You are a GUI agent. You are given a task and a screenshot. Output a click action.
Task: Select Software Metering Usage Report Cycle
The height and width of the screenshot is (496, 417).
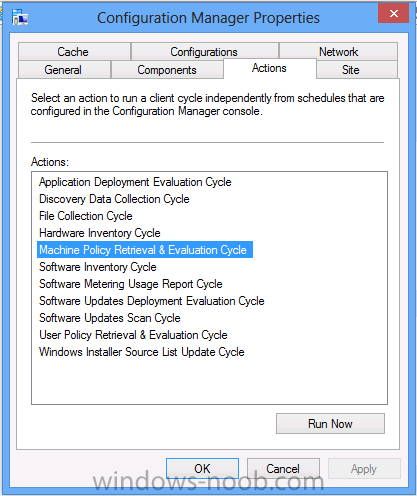point(131,284)
